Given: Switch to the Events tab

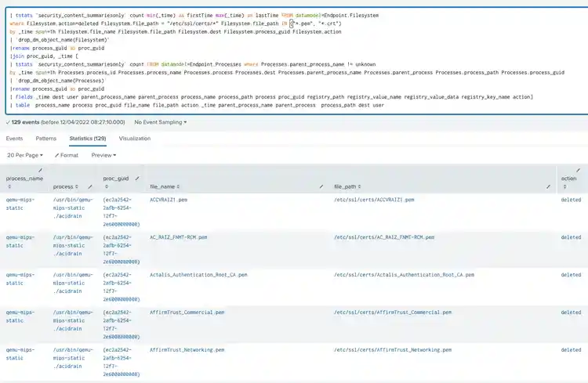Looking at the screenshot, I should [14, 139].
